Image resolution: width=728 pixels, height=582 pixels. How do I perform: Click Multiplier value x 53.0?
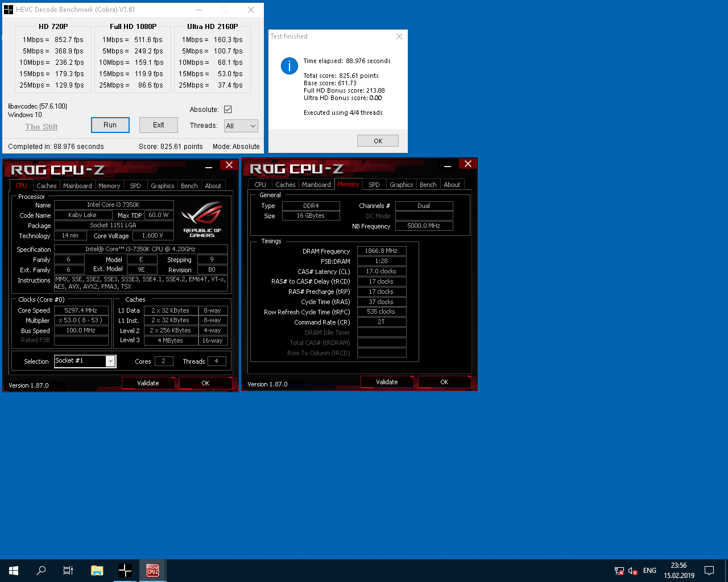(81, 320)
